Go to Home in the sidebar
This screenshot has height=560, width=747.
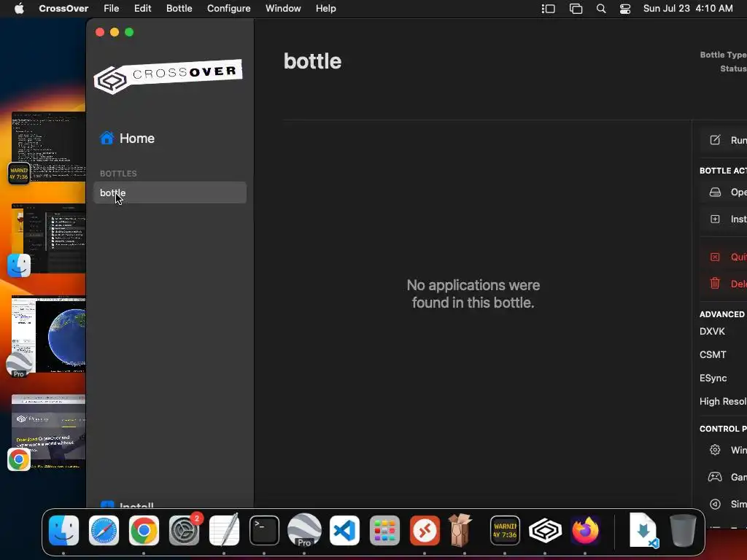(127, 138)
